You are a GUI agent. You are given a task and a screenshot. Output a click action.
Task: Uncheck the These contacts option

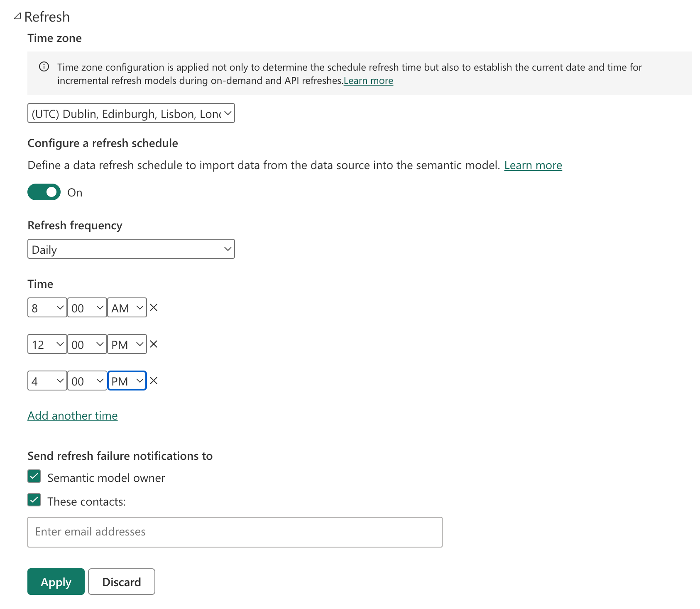coord(34,501)
